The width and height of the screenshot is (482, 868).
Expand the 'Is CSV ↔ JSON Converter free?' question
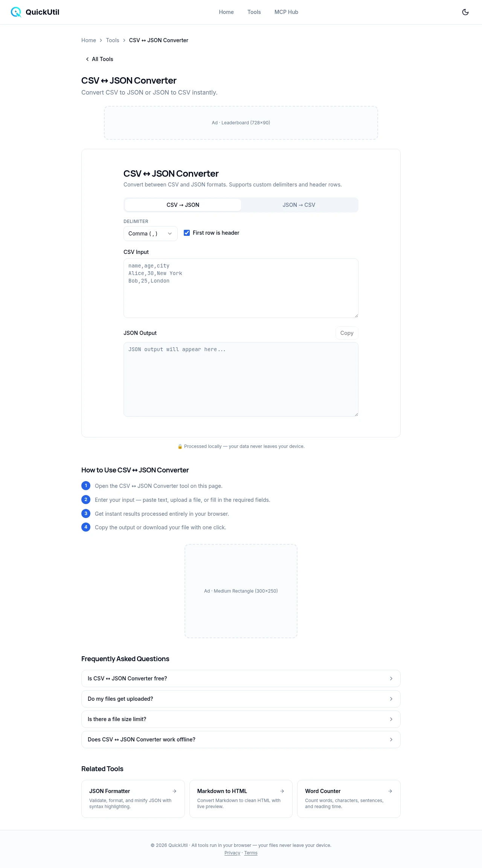[x=241, y=679]
